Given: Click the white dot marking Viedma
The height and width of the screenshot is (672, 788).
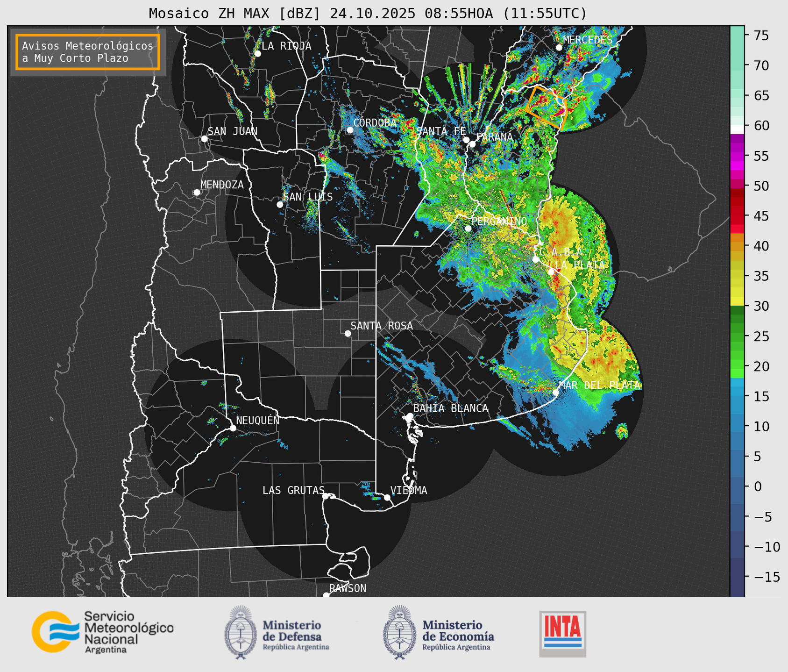Looking at the screenshot, I should tap(387, 497).
